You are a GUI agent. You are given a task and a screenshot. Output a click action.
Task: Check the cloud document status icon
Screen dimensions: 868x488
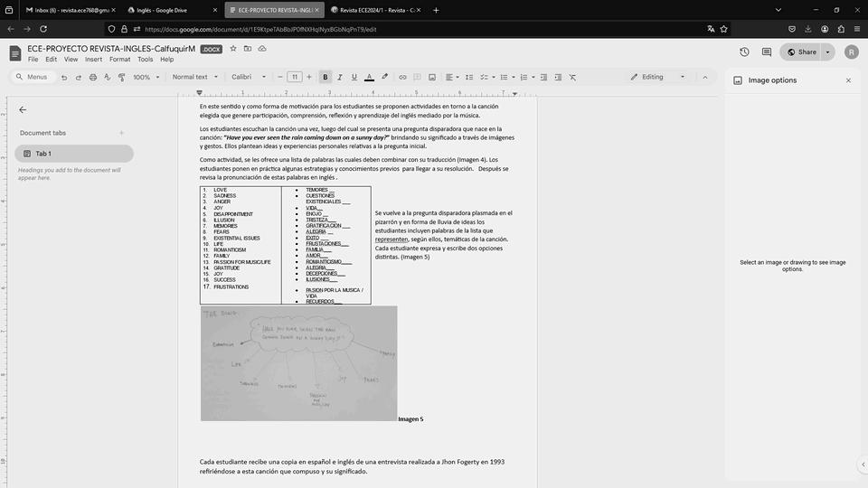(x=262, y=49)
